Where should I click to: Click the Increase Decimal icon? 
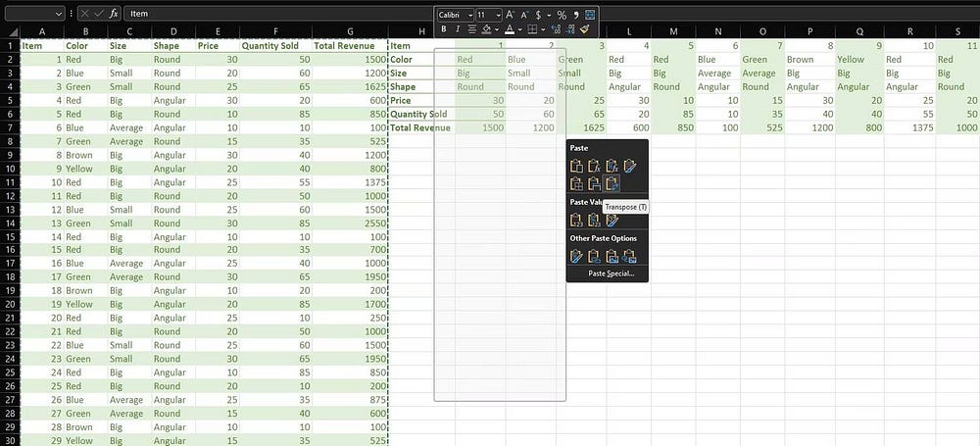(554, 29)
